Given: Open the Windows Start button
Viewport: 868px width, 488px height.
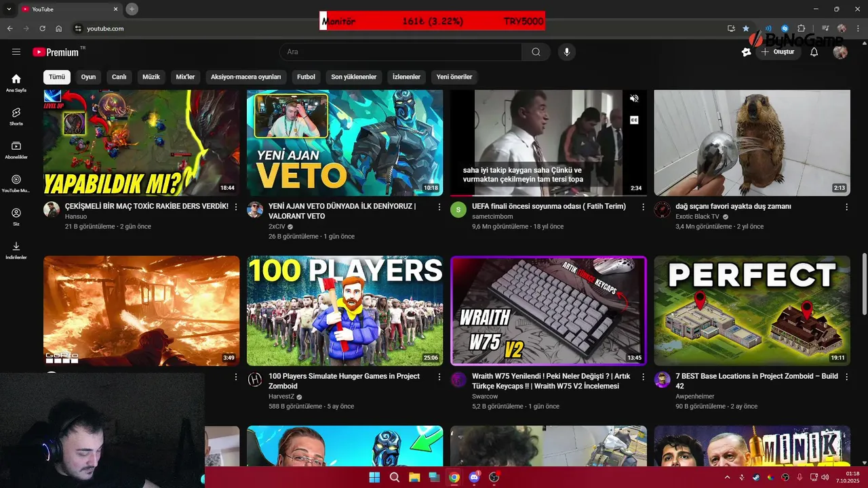Looking at the screenshot, I should click(x=374, y=477).
